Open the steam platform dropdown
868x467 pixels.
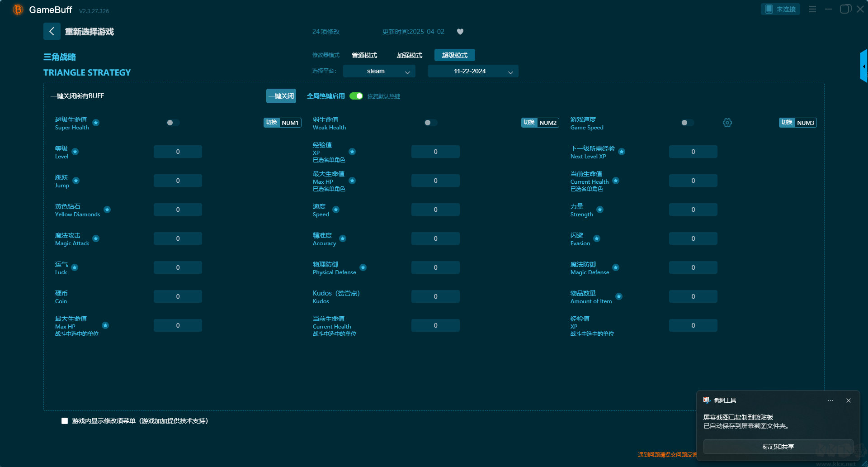point(379,71)
